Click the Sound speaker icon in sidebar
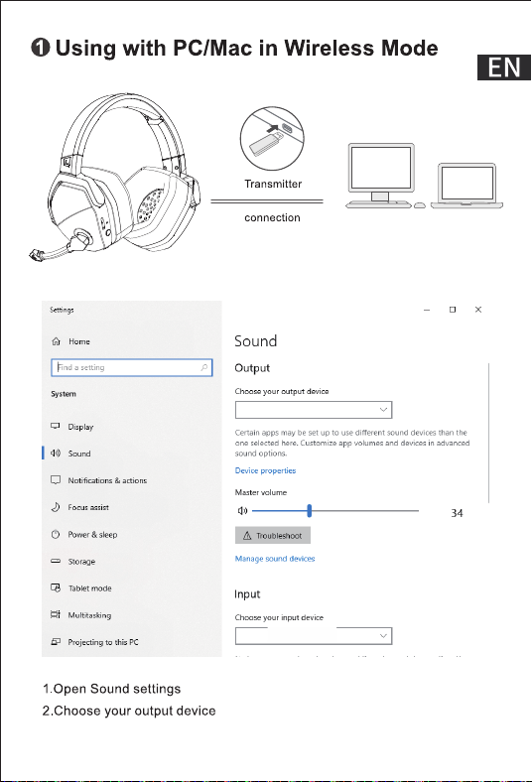 pyautogui.click(x=56, y=454)
